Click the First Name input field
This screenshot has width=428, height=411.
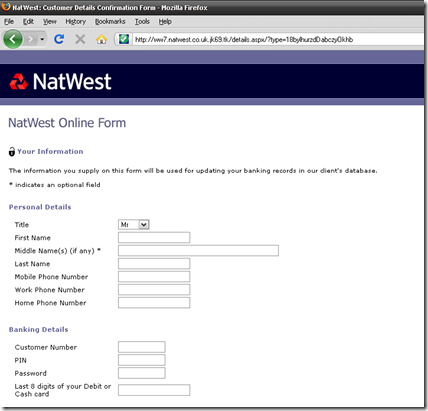tap(154, 238)
